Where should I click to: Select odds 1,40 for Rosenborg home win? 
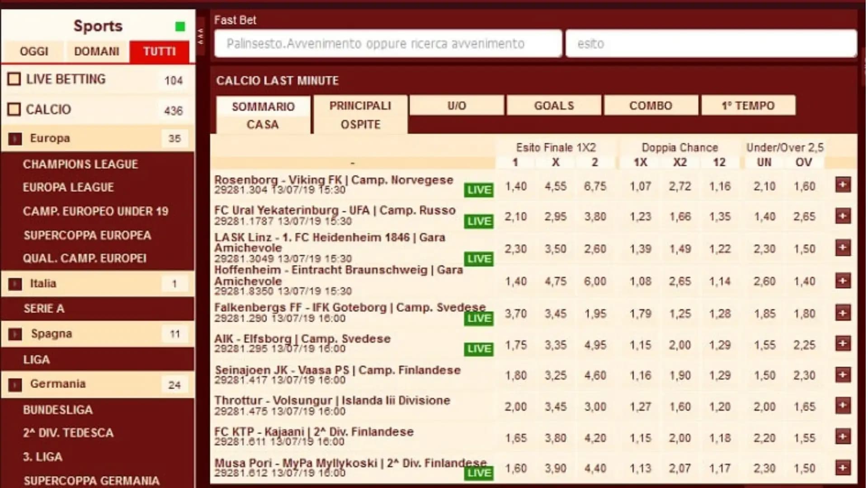click(515, 186)
